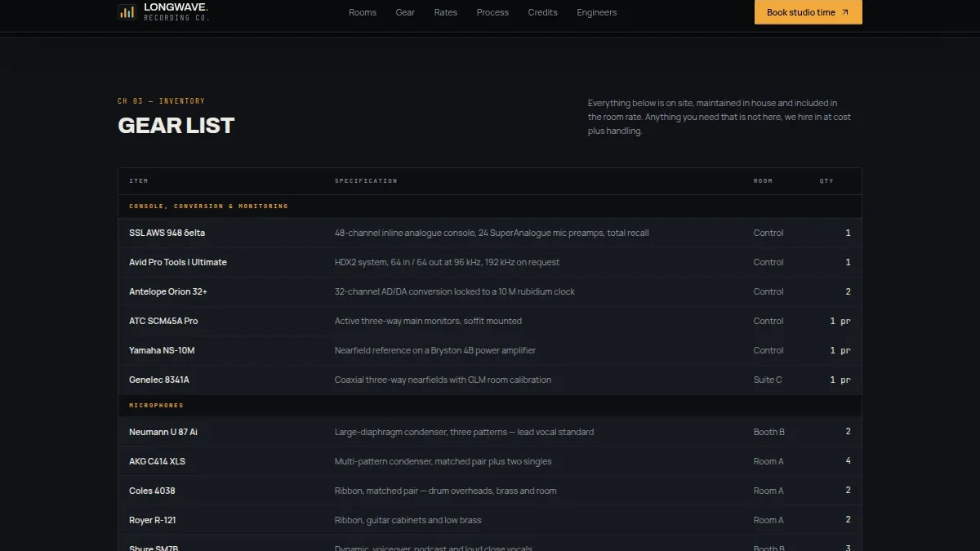Navigate to the Process section
This screenshot has height=551, width=980.
click(492, 12)
